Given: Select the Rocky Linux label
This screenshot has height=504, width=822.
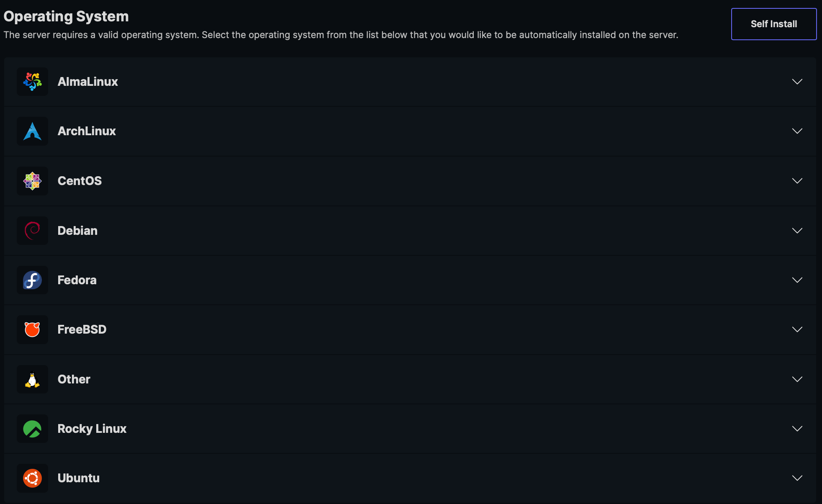Looking at the screenshot, I should 92,429.
